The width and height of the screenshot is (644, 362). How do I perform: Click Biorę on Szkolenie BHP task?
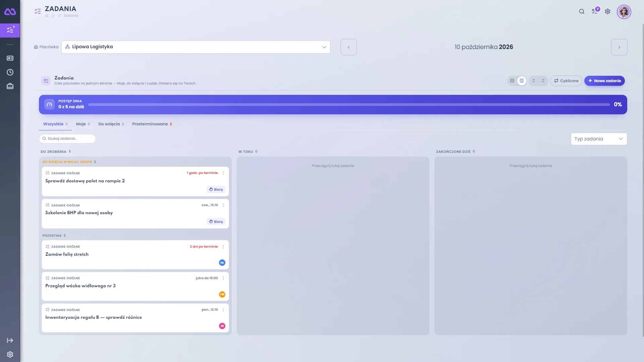coord(216,222)
